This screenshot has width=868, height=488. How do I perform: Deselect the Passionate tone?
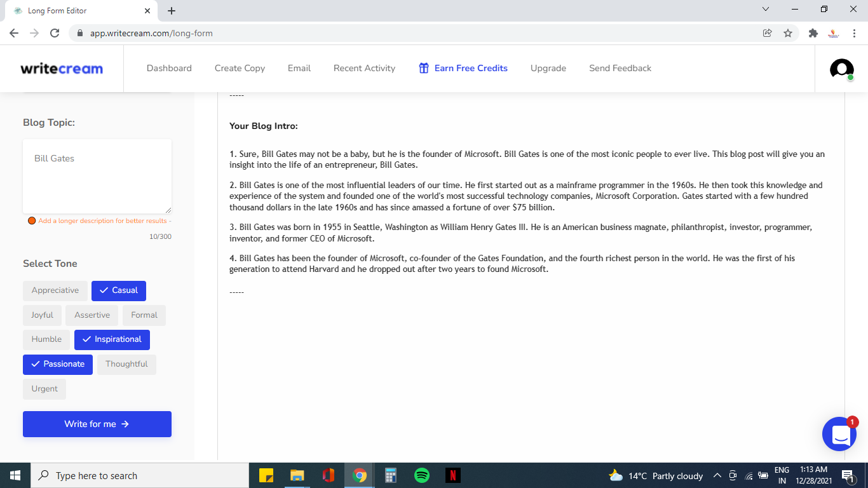[58, 364]
